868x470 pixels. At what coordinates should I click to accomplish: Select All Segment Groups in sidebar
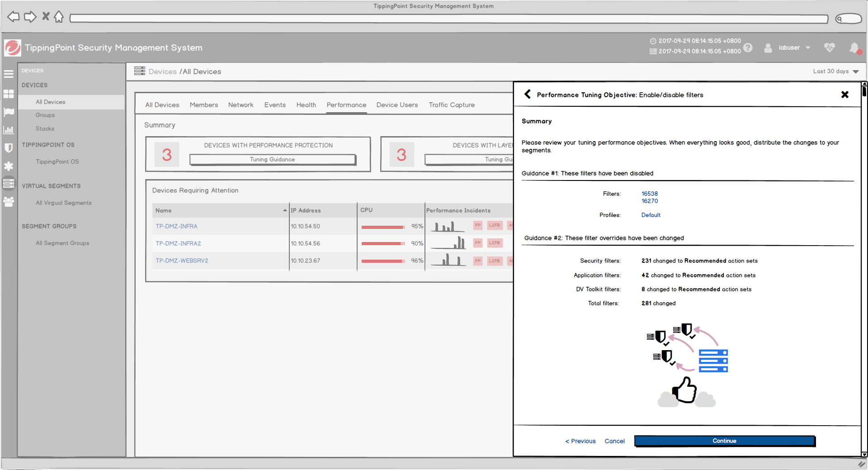click(x=62, y=243)
